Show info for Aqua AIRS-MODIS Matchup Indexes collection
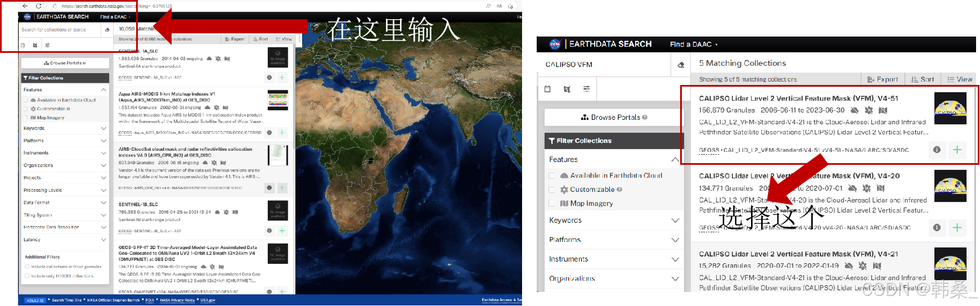 pos(269,133)
